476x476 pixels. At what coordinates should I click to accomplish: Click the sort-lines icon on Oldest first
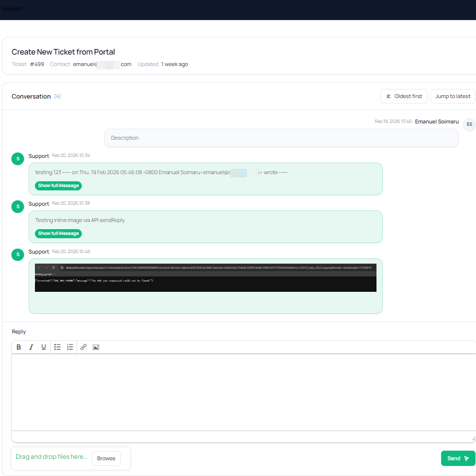[x=390, y=96]
